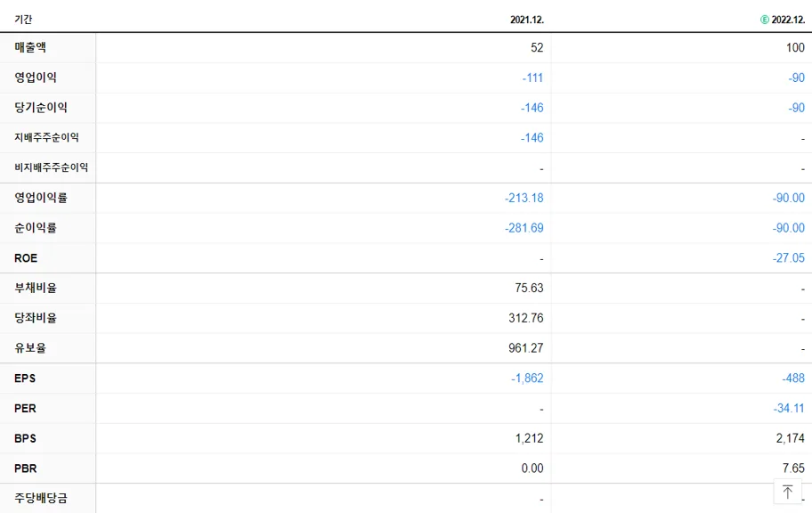Click the 영업이익 value -90 for 2022.12.
Image resolution: width=812 pixels, height=513 pixels.
tap(797, 77)
